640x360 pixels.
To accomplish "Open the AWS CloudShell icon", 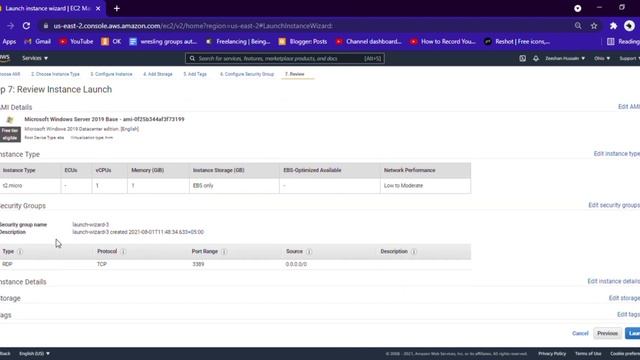I will click(x=522, y=58).
